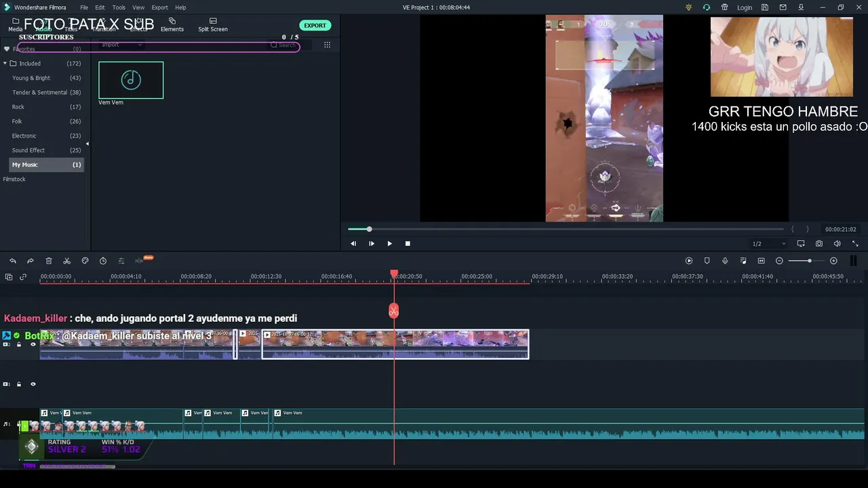The height and width of the screenshot is (488, 868).
Task: Record voiceover with the microphone icon
Action: pyautogui.click(x=725, y=261)
